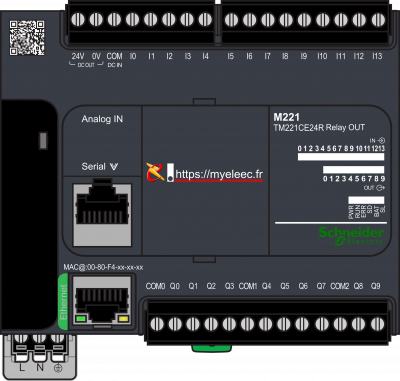Click the COM input terminal label

pyautogui.click(x=114, y=56)
